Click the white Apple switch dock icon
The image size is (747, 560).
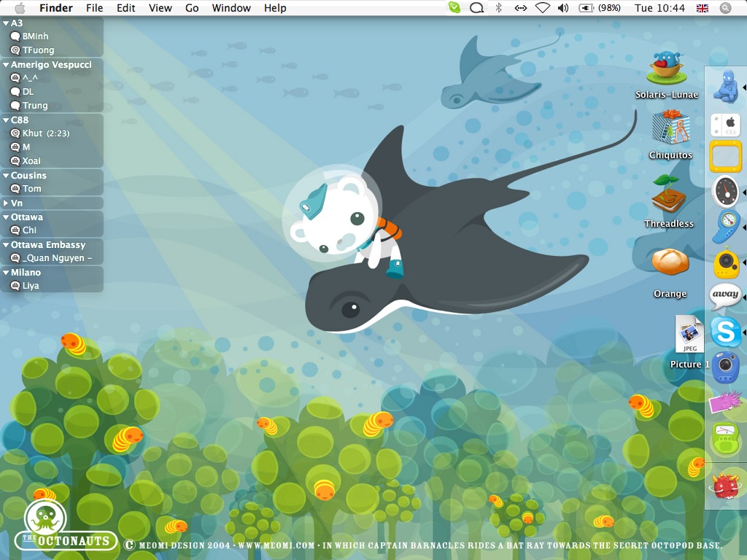(725, 125)
